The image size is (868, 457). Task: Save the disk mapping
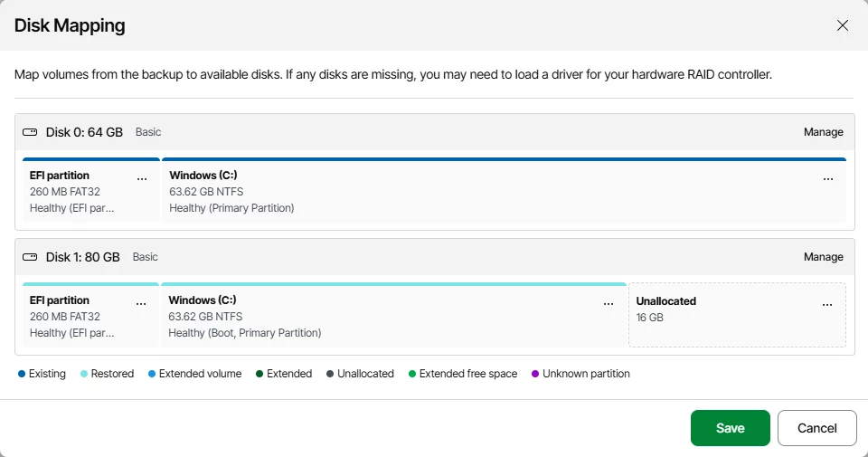(x=731, y=428)
